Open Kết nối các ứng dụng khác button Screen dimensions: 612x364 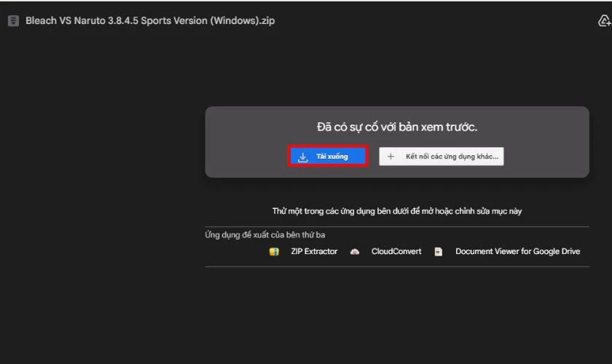coord(441,157)
